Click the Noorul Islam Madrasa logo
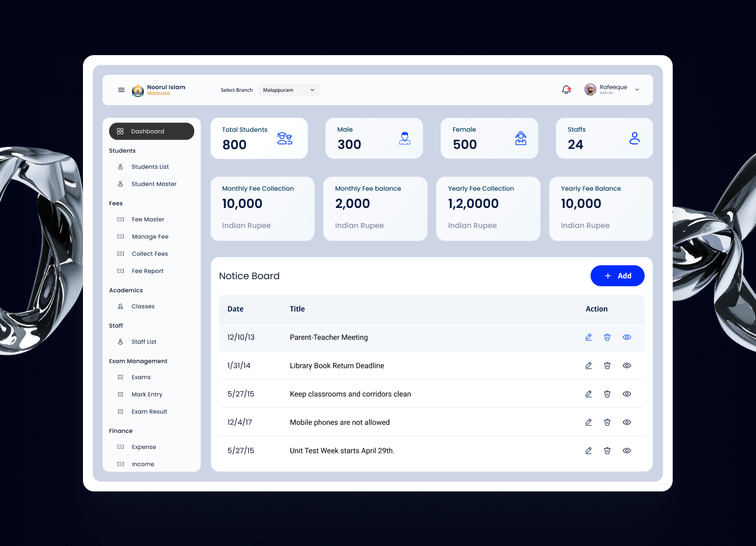 [x=138, y=90]
